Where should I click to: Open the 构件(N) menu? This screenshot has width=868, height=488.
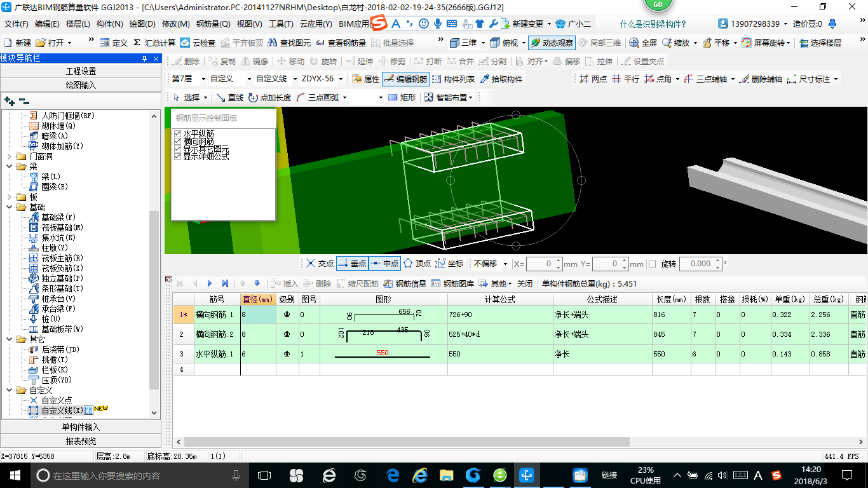[109, 24]
